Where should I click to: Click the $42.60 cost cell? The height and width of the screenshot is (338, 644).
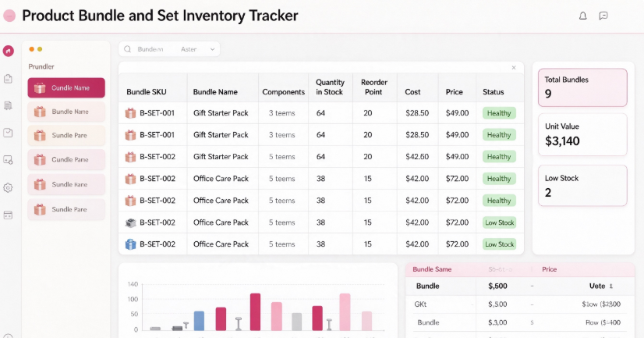coord(417,157)
